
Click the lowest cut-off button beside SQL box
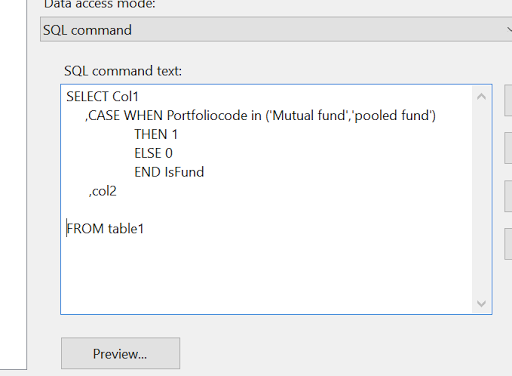[508, 244]
